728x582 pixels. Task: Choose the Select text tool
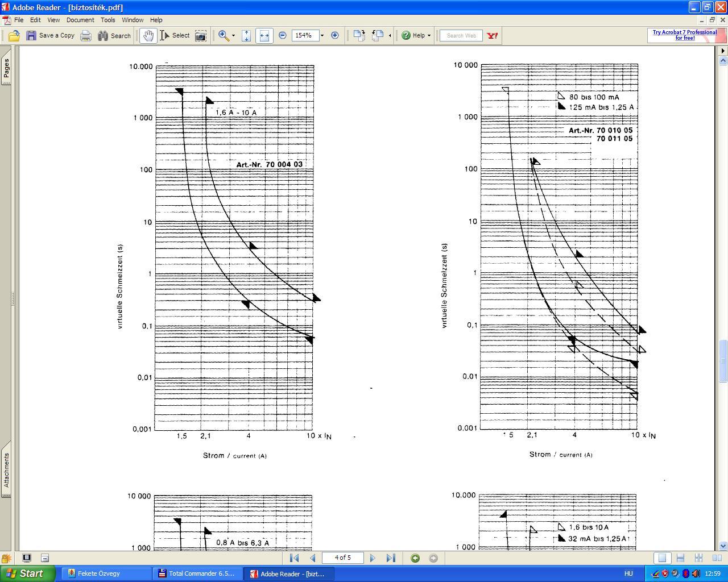click(175, 36)
